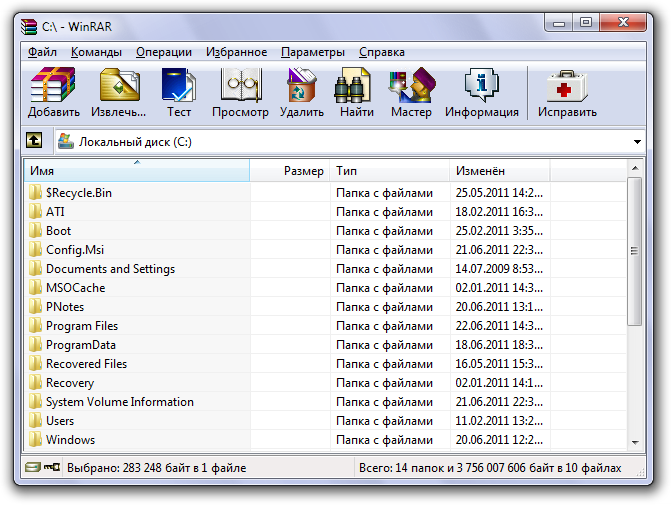
Task: Click the Config.Msi folder icon
Action: (35, 249)
